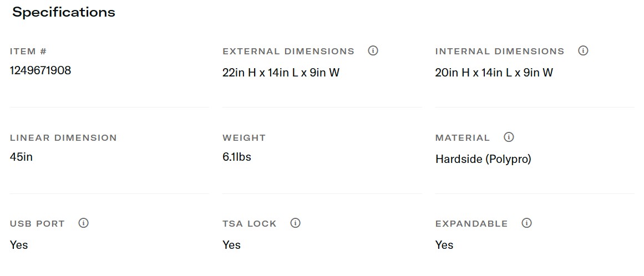The width and height of the screenshot is (644, 276).
Task: Click the USB PORT label text
Action: 37,224
